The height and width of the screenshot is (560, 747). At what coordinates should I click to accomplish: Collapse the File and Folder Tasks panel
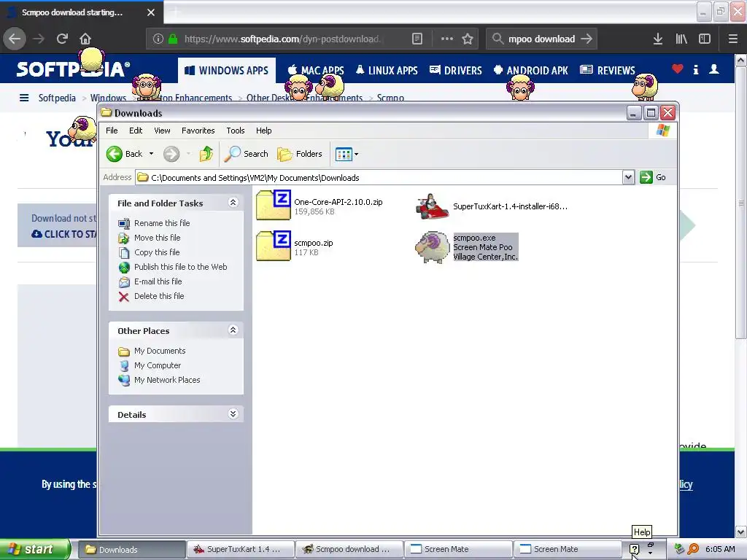233,203
